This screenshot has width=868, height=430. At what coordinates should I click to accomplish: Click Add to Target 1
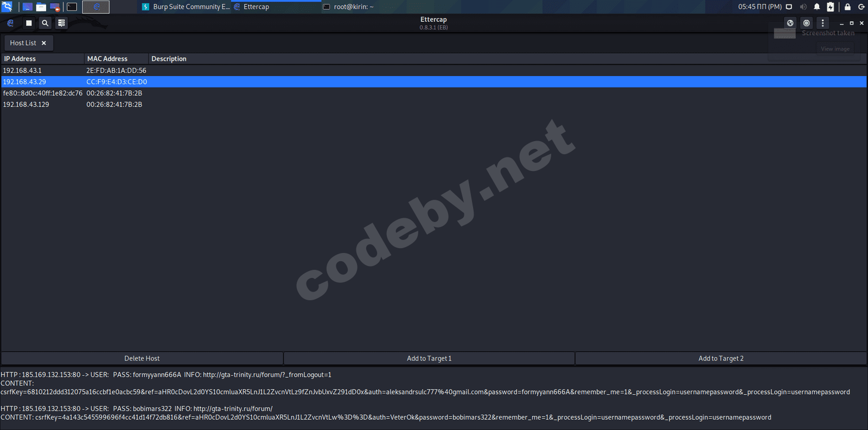click(x=429, y=358)
